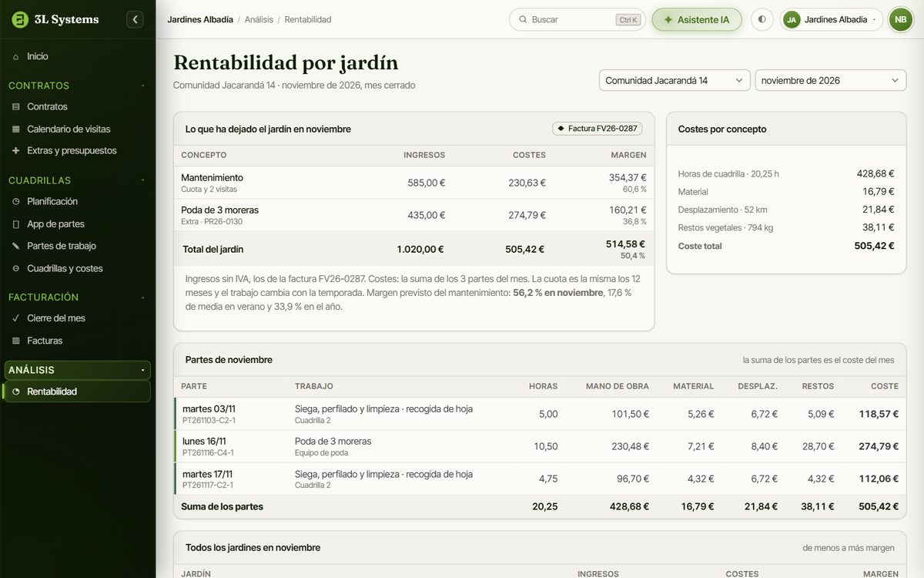Screen dimensions: 924x578
Task: Click the Contratos list icon
Action: click(16, 106)
